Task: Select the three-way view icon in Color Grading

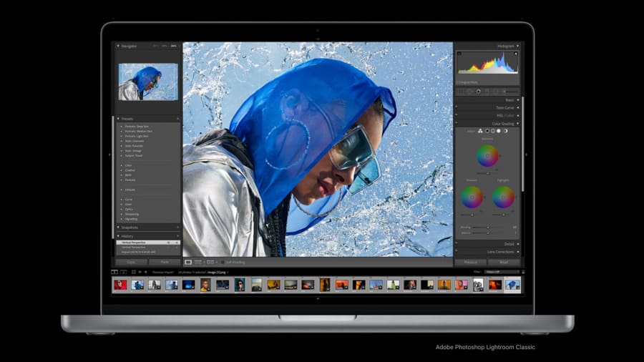Action: coord(479,131)
